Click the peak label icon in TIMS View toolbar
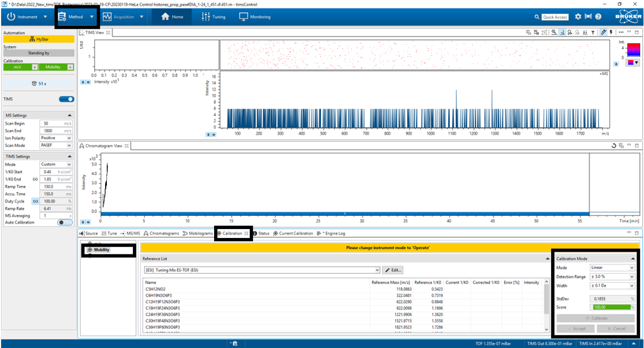 (585, 32)
